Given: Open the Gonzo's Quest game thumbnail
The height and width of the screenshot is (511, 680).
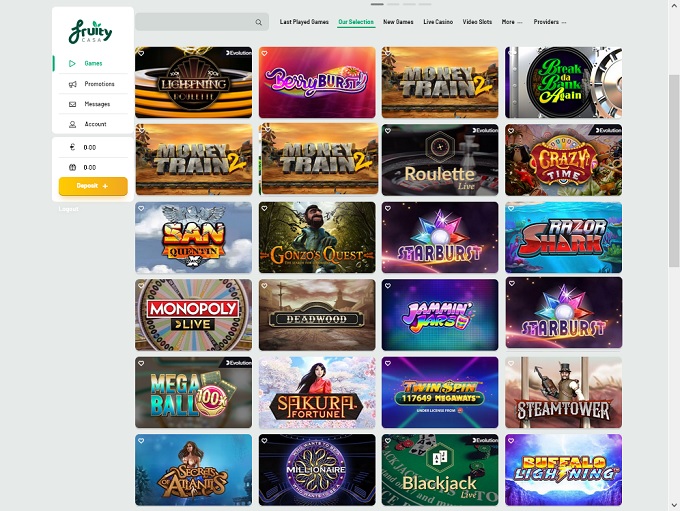Looking at the screenshot, I should (x=317, y=237).
